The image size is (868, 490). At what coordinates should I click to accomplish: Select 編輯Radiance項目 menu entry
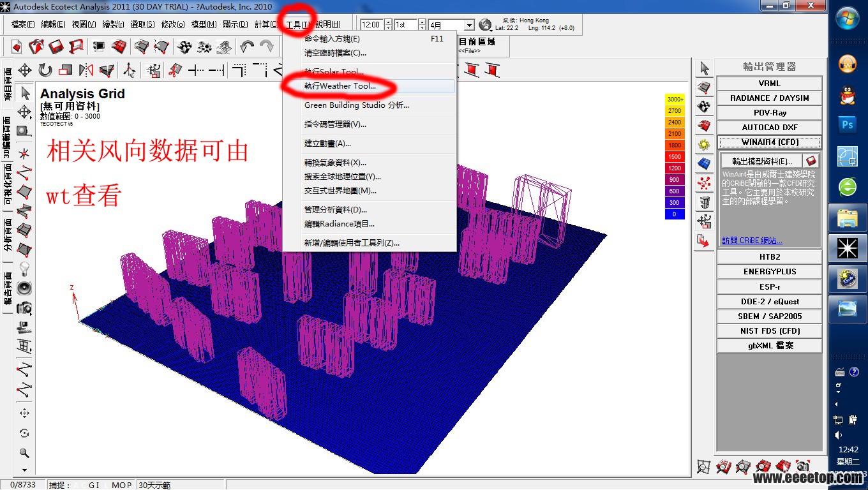pos(370,224)
